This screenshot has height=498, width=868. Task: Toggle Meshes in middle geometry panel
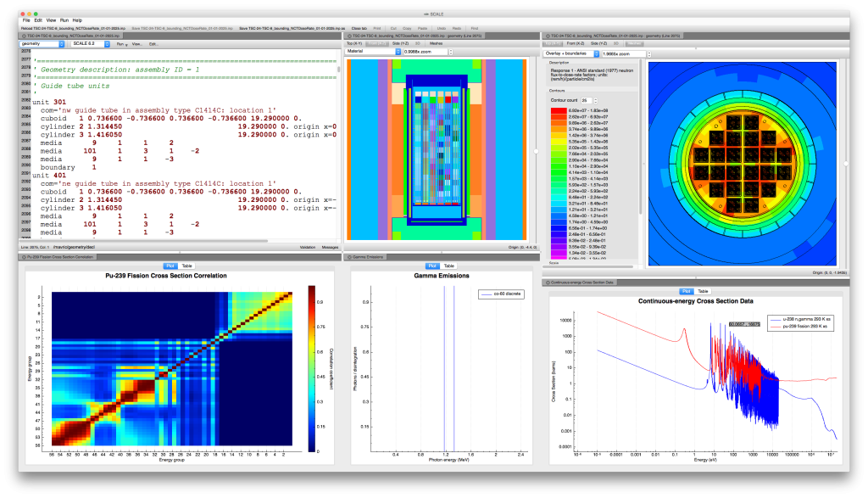[x=437, y=43]
